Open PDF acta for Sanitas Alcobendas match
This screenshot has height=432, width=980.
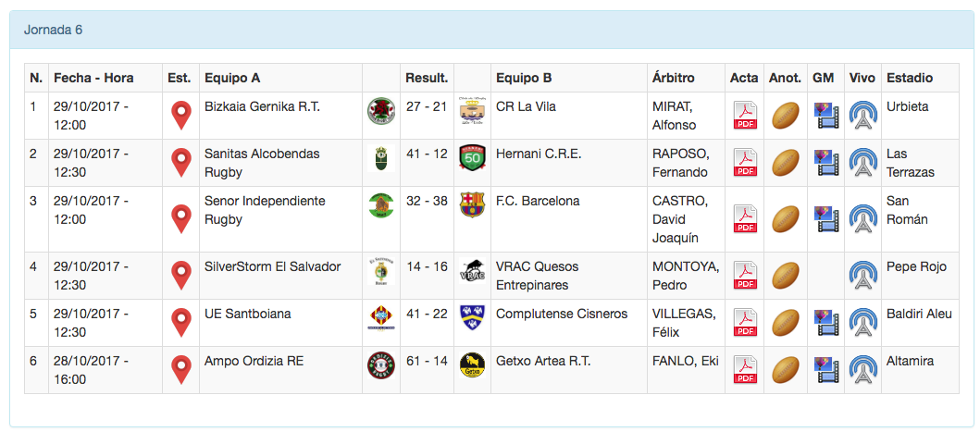(x=745, y=163)
